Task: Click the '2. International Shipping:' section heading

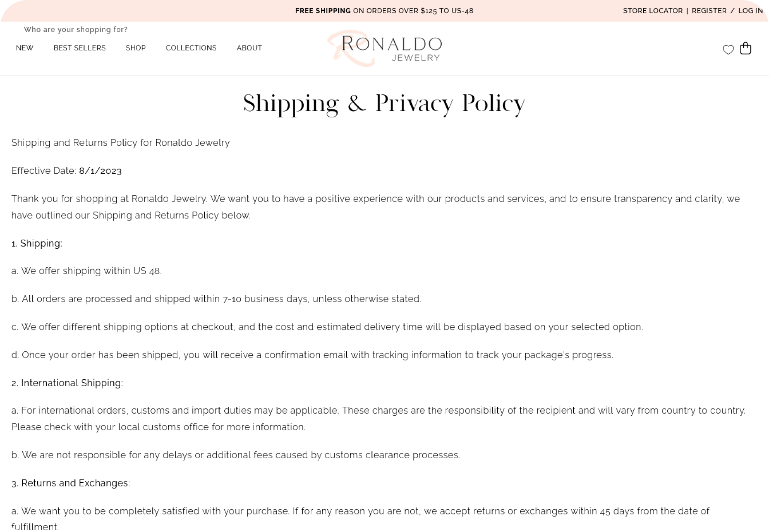Action: 67,383
